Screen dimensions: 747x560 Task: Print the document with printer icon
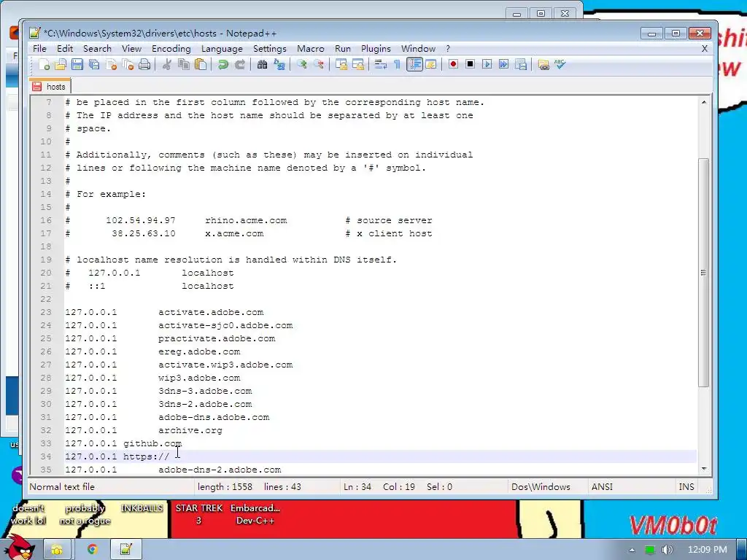(x=144, y=65)
